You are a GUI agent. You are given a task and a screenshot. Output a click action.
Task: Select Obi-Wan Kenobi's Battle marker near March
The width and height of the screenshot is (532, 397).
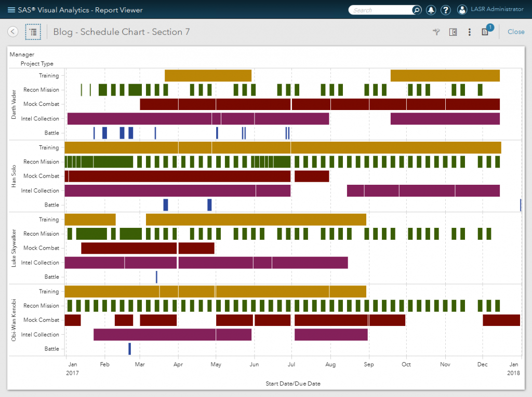[x=129, y=349]
